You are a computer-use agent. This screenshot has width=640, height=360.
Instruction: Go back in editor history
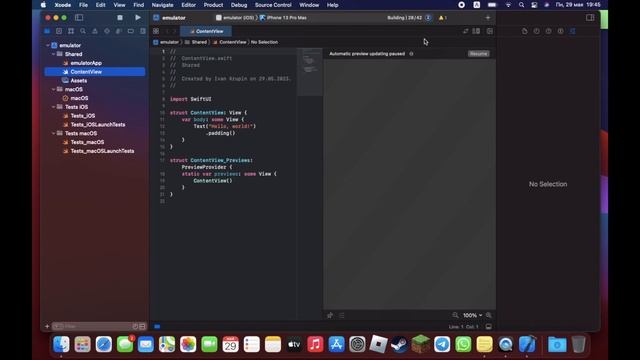[167, 31]
